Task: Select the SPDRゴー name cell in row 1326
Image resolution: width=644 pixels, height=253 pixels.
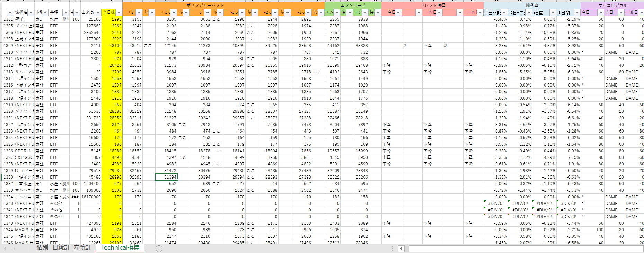Action: (x=24, y=151)
